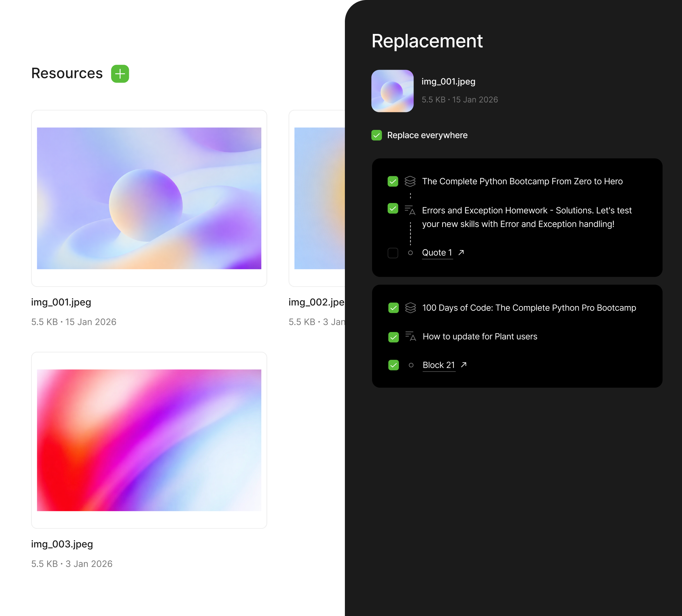Open the Block 21 link
This screenshot has height=616, width=682.
tap(438, 365)
